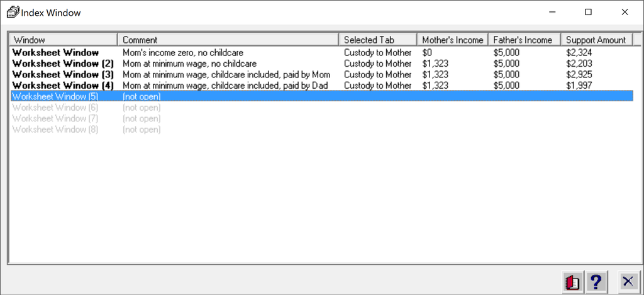Click the Mother's Income column header
The image size is (644, 295).
452,40
